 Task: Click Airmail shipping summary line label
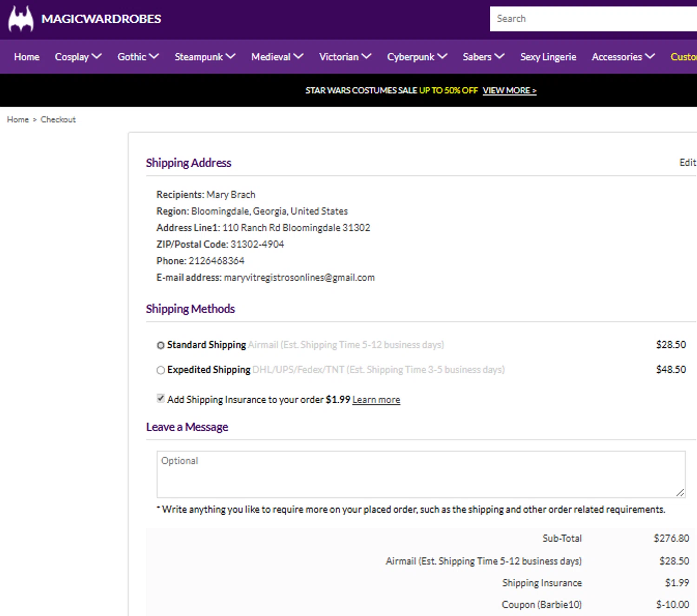[x=483, y=561]
